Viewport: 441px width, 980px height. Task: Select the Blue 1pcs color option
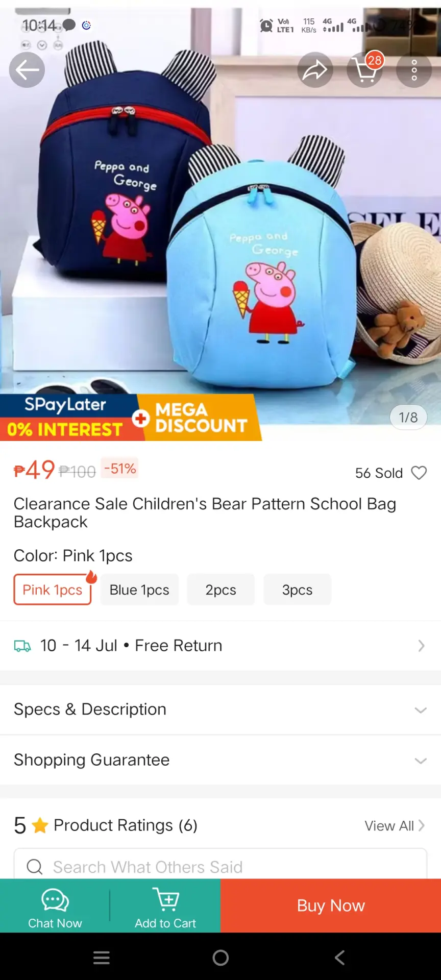click(x=139, y=590)
